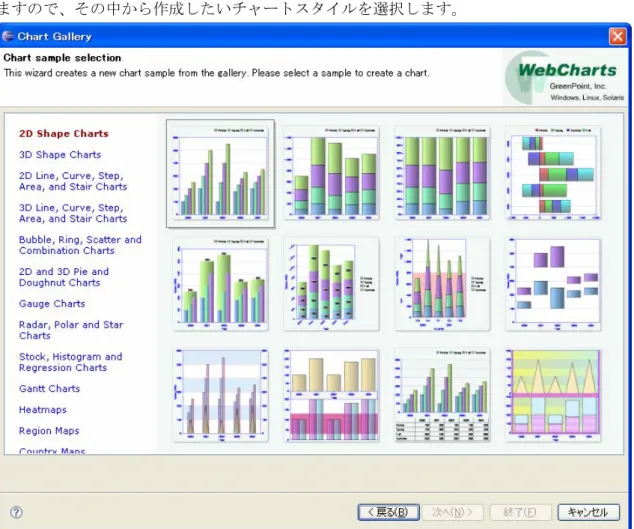Open the Gauge Charts category
Screen dimensions: 634x529
[52, 304]
